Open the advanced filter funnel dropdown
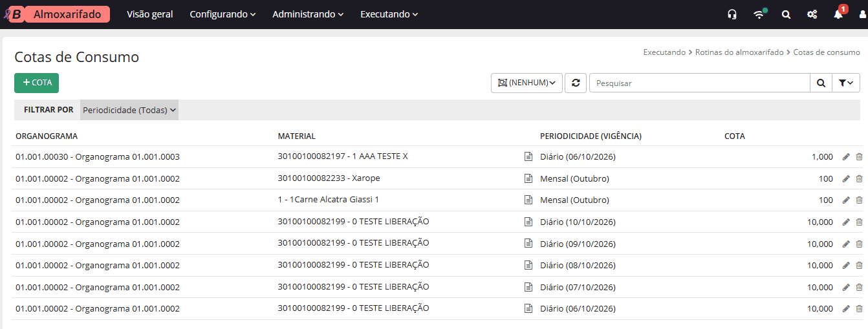The image size is (868, 329). (845, 83)
